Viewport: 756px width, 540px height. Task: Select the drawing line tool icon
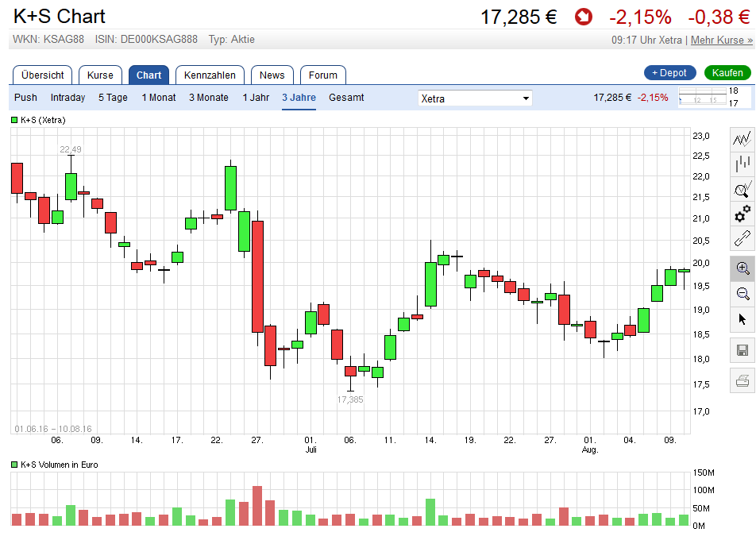pos(742,238)
